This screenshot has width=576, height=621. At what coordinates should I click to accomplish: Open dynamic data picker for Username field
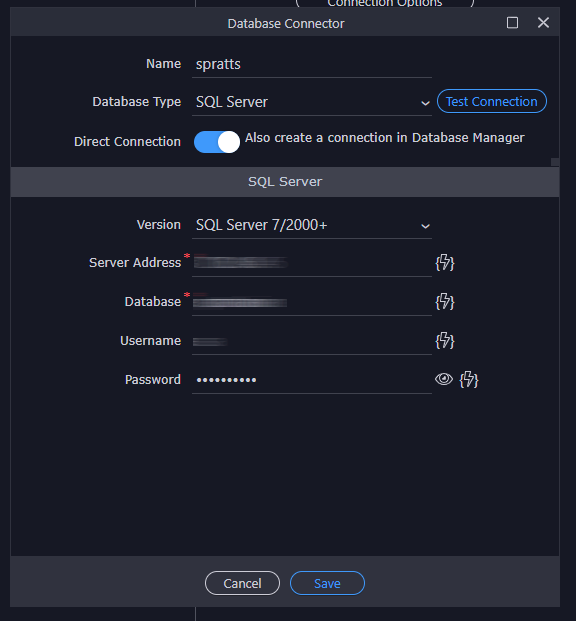444,341
